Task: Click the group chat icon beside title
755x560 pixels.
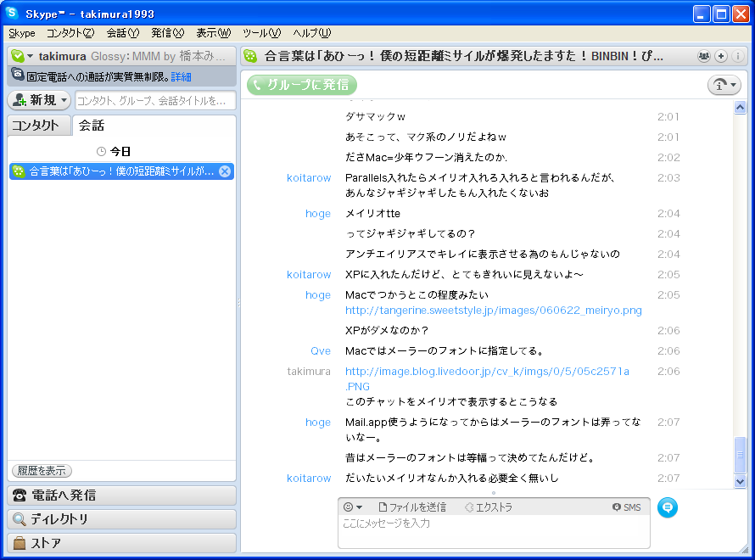Action: coord(250,56)
